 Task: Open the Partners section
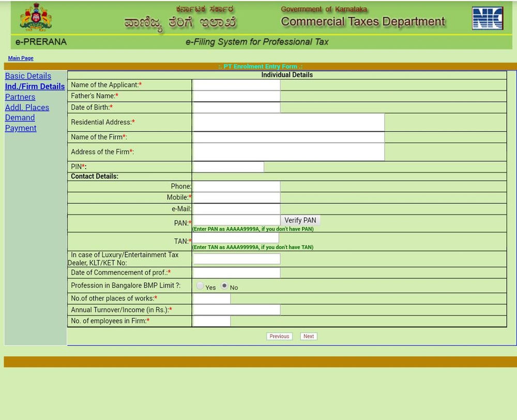tap(20, 97)
